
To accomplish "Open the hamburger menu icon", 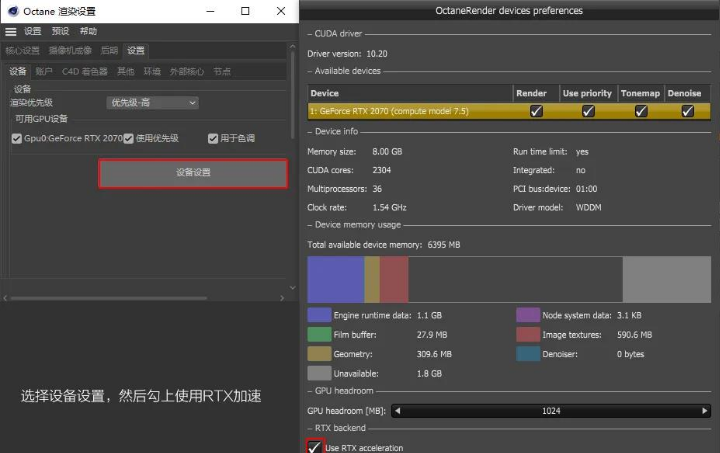I will [11, 32].
